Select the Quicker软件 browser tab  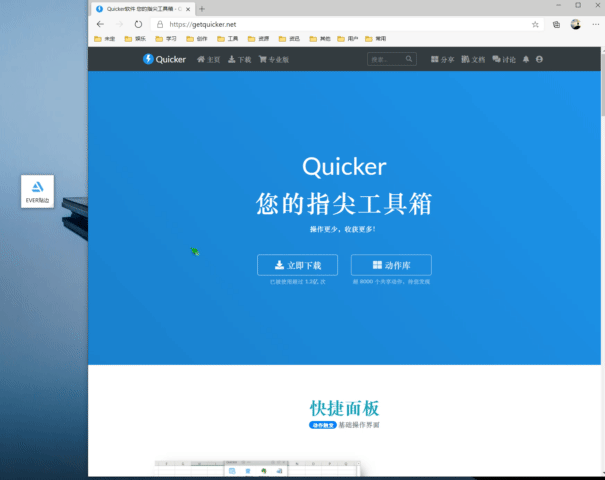coord(143,9)
